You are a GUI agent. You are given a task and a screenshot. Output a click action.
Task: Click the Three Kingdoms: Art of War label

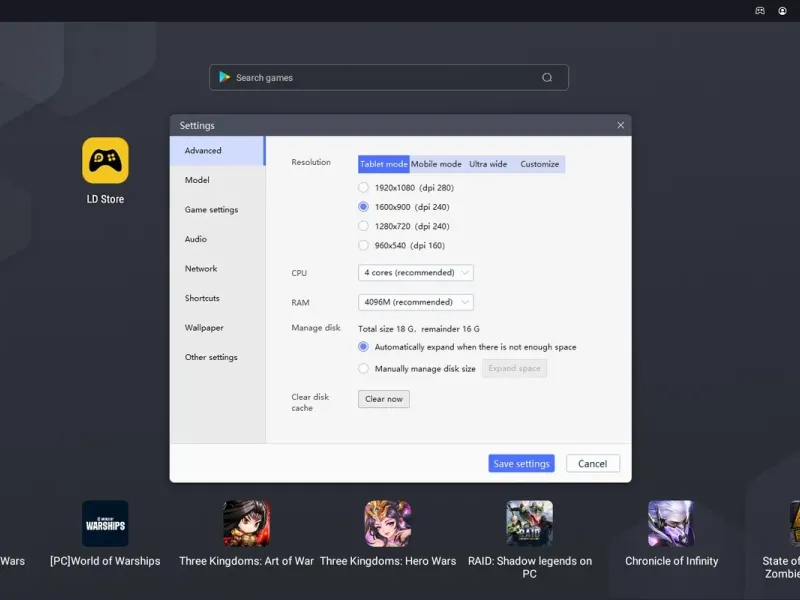(x=246, y=561)
